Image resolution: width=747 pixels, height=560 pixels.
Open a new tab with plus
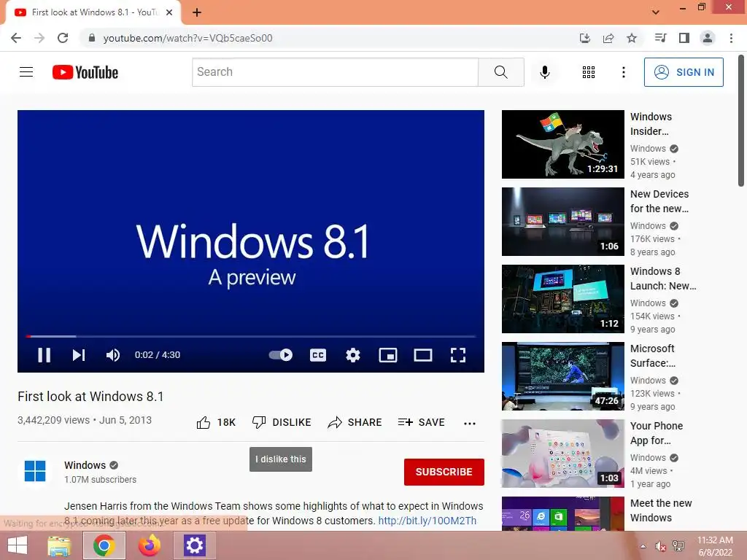[x=197, y=12]
